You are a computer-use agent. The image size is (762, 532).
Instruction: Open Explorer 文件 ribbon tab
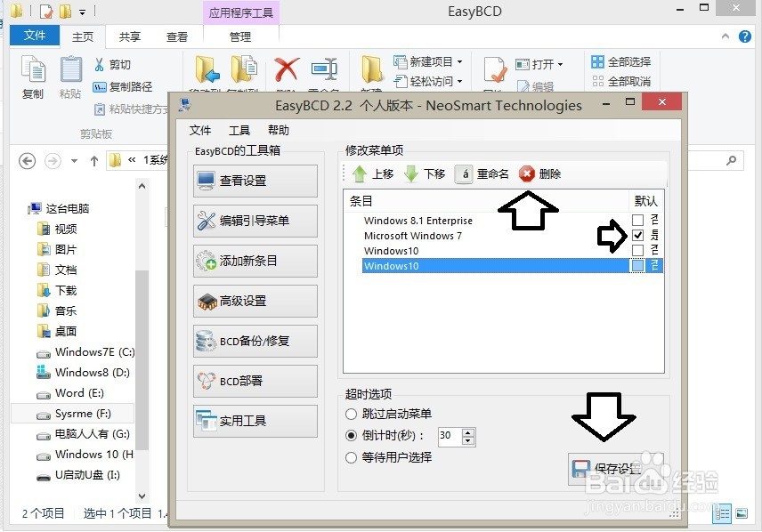tap(35, 36)
